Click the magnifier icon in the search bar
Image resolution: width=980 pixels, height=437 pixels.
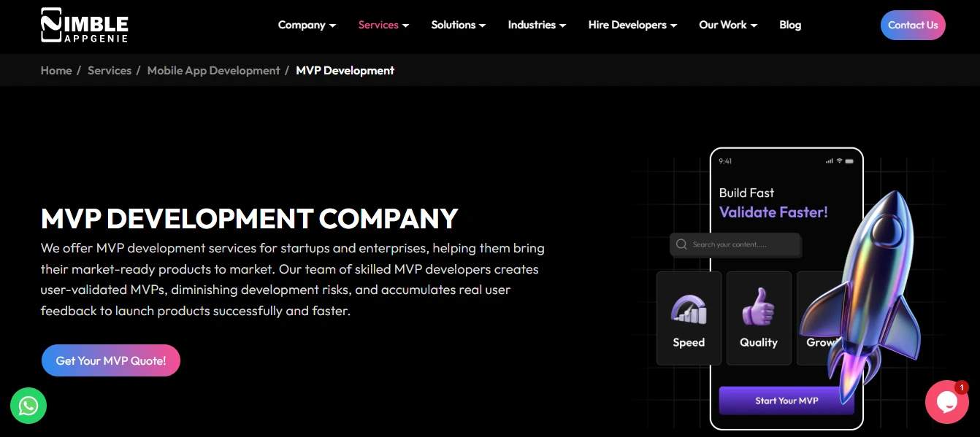(681, 244)
